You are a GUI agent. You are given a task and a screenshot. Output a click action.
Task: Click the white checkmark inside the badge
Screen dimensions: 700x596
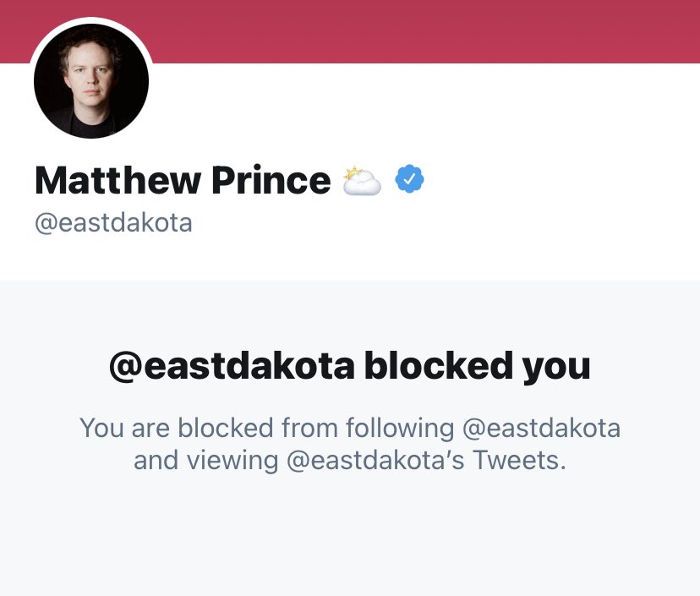(409, 179)
